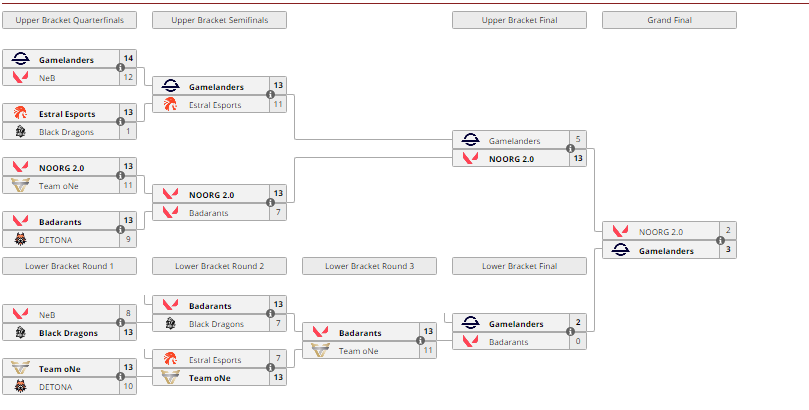809x410 pixels.
Task: Click Gamelanders score 14 in the quarterfinals
Action: click(x=128, y=59)
